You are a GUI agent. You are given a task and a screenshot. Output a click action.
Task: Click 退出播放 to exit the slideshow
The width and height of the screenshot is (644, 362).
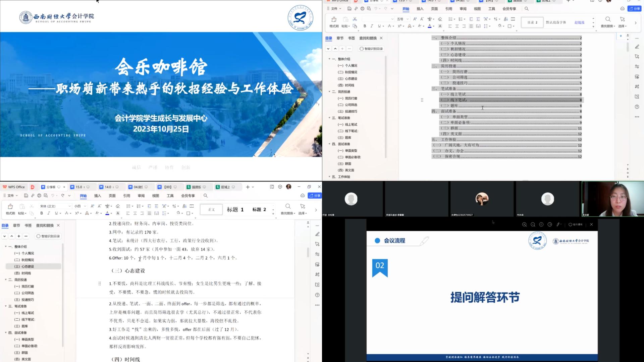pos(576,224)
